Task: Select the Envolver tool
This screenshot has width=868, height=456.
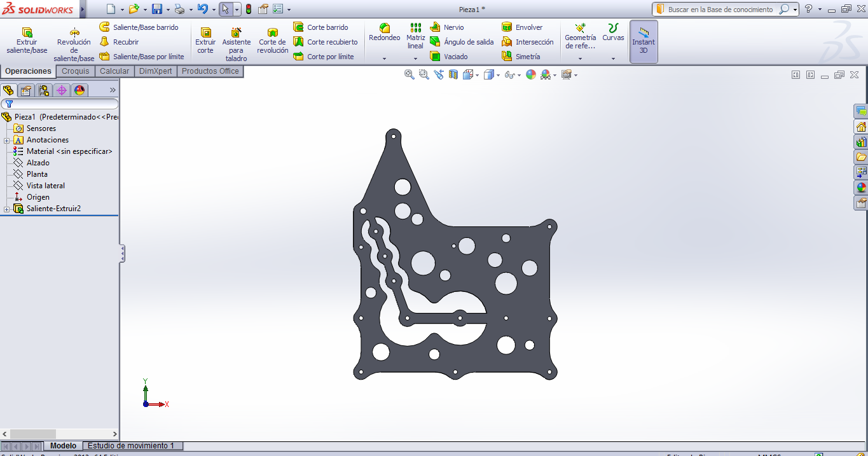Action: tap(522, 27)
